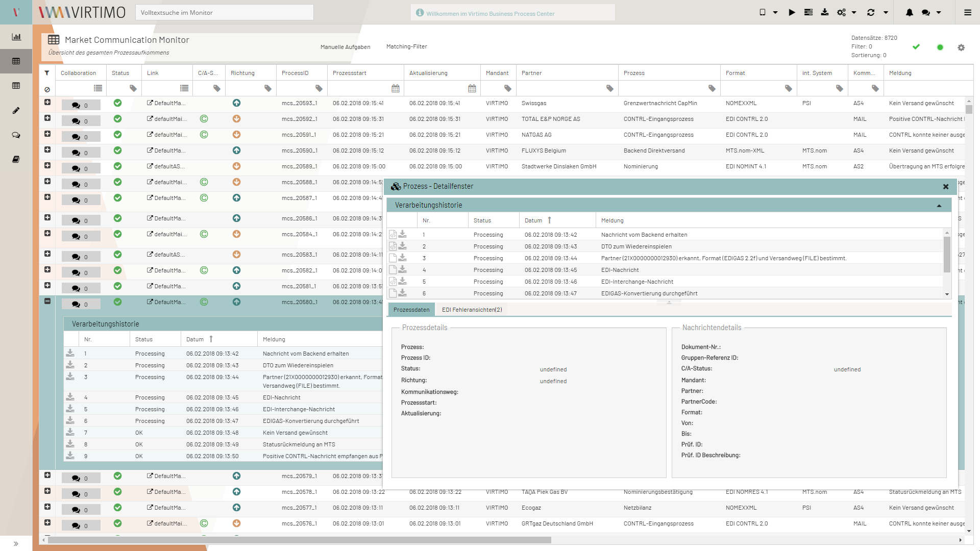Click the list icon in Collaboration filter
The height and width of the screenshot is (551, 980).
pyautogui.click(x=98, y=89)
